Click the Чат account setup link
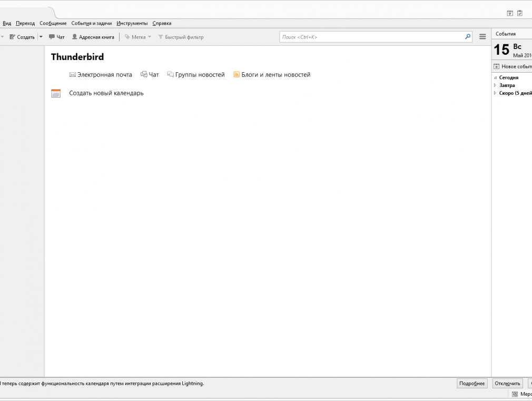Image resolution: width=532 pixels, height=401 pixels. (x=150, y=75)
